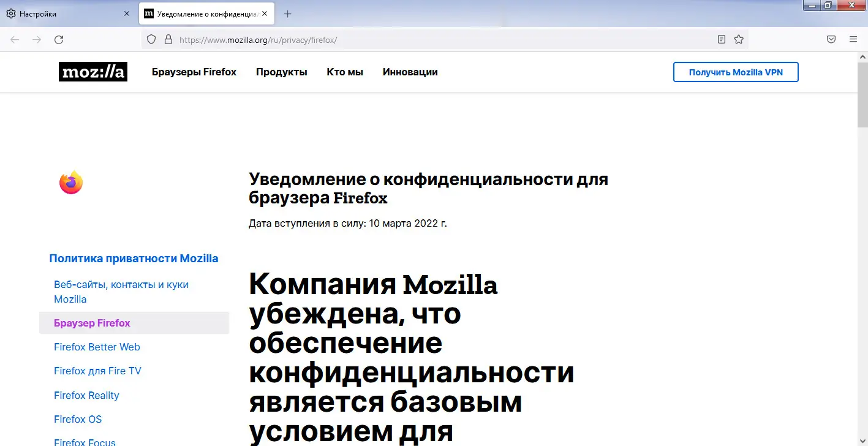Restore down the Firefox window
868x446 pixels.
(x=828, y=6)
